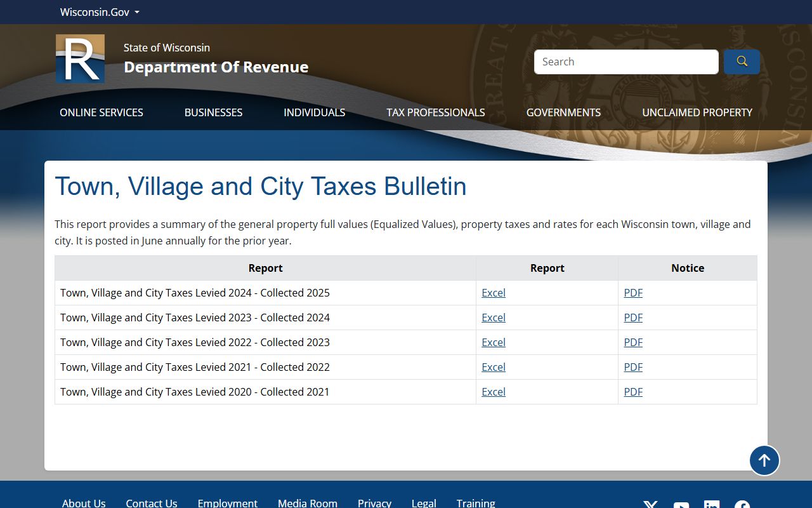Click the Town, Village and City Taxes Bulletin heading
Viewport: 812px width, 508px height.
tap(261, 186)
